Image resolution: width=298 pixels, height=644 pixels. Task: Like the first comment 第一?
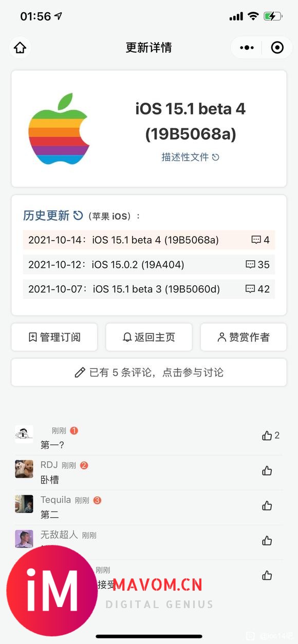pyautogui.click(x=267, y=436)
